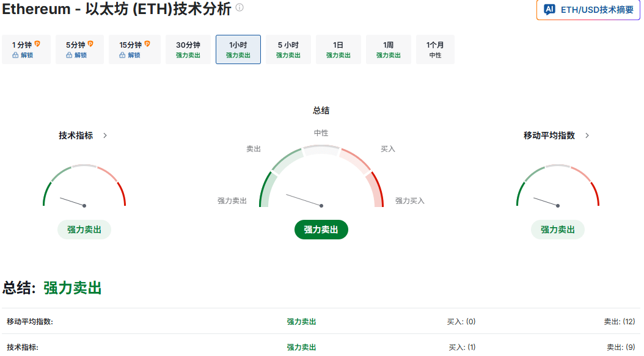The height and width of the screenshot is (356, 644).
Task: Expand the 移动平均指数 chevron arrow
Action: (x=587, y=136)
